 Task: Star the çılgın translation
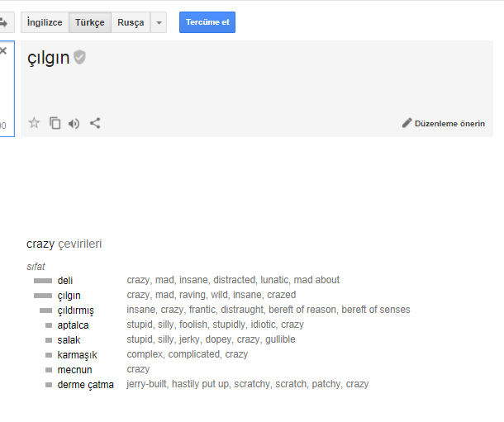pos(34,123)
